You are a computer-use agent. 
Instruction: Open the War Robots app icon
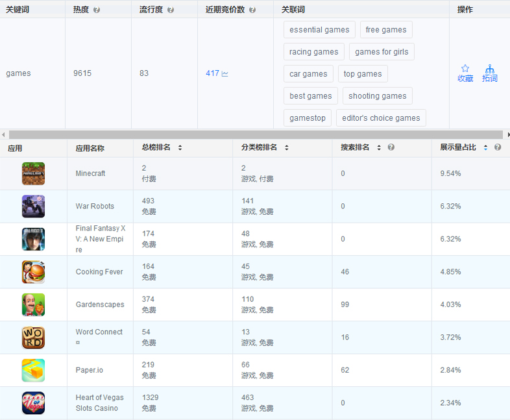33,206
